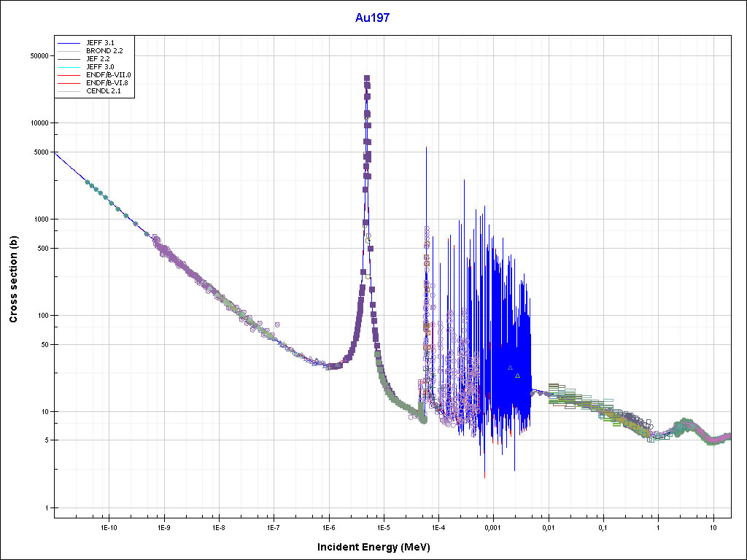The width and height of the screenshot is (747, 560).
Task: Select the ENDF/B-VI.8 legend entry
Action: [107, 83]
